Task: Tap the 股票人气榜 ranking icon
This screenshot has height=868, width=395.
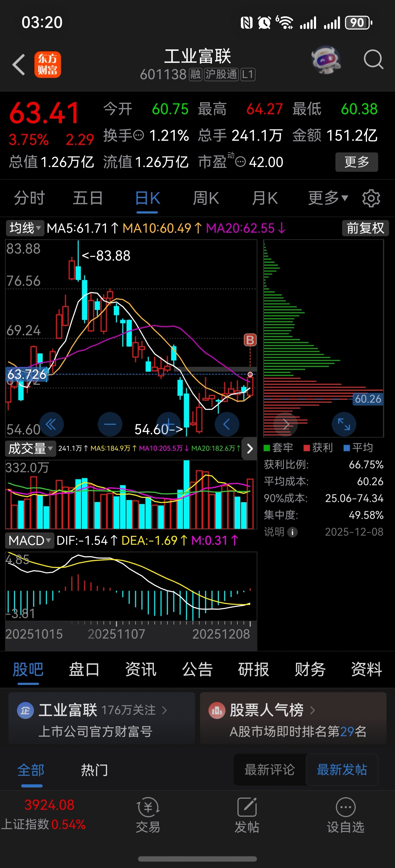Action: pos(217,711)
